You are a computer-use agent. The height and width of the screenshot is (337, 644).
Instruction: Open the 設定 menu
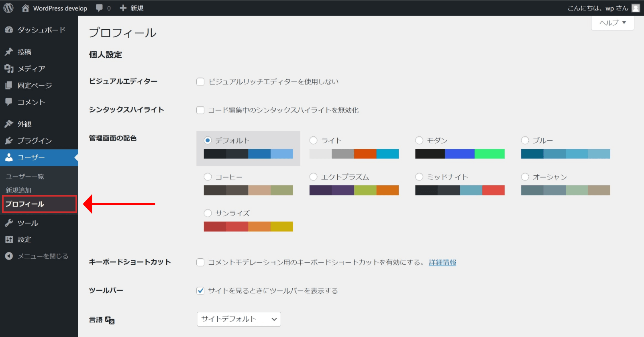[39, 240]
